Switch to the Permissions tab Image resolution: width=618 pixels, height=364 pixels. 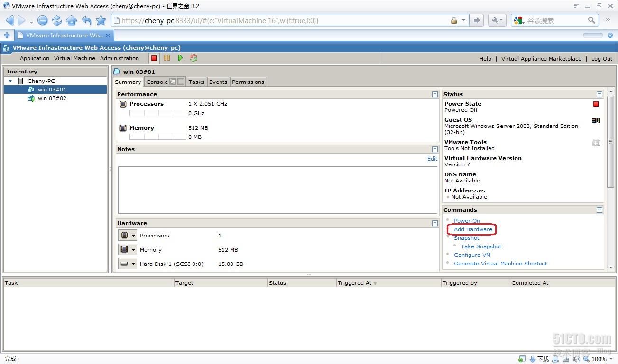(x=248, y=82)
